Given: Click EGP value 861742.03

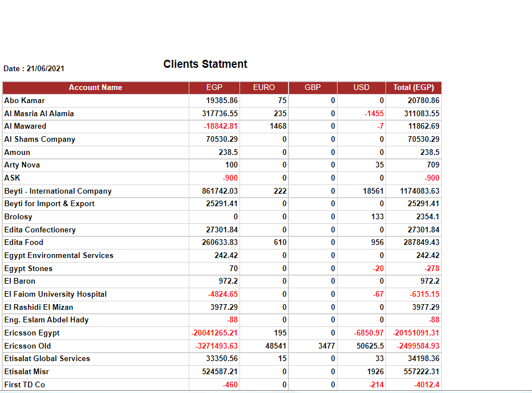Looking at the screenshot, I should (x=220, y=191).
